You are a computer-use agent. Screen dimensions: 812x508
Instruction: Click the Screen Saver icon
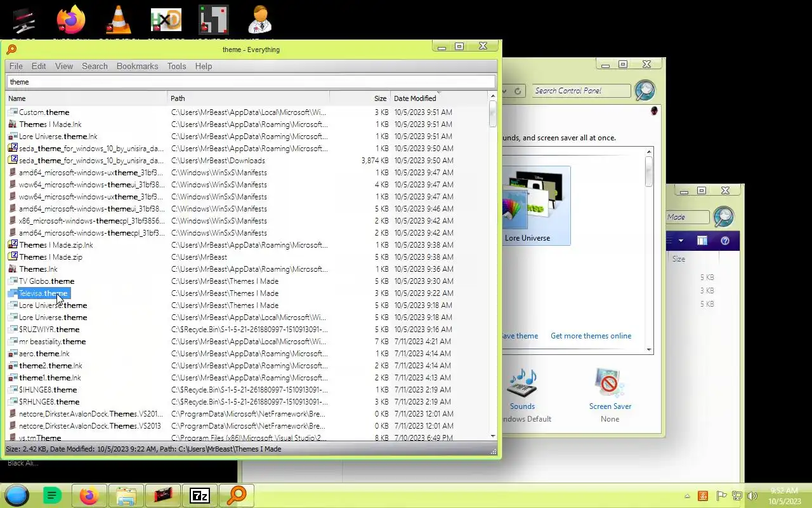(x=610, y=383)
